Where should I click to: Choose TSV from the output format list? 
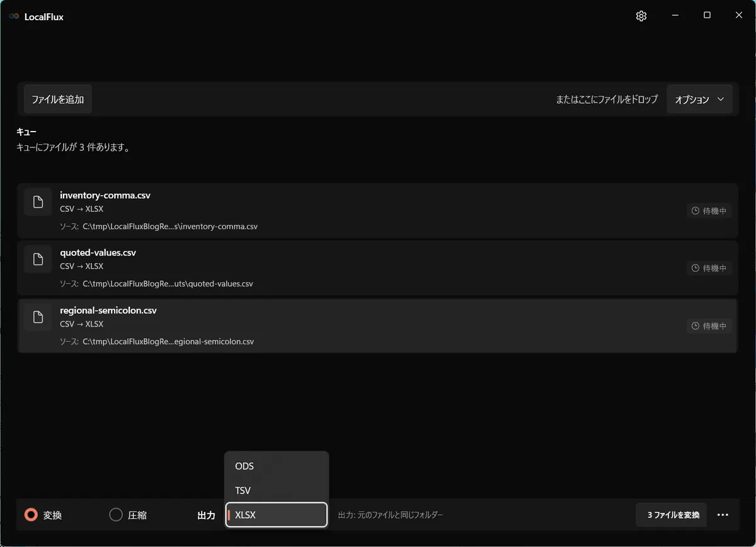click(x=277, y=490)
